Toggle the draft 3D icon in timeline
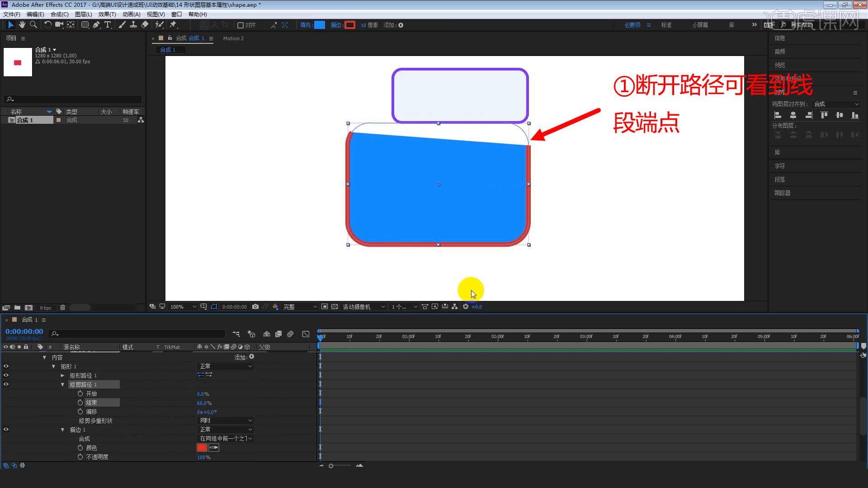Viewport: 868px width, 488px height. [251, 334]
